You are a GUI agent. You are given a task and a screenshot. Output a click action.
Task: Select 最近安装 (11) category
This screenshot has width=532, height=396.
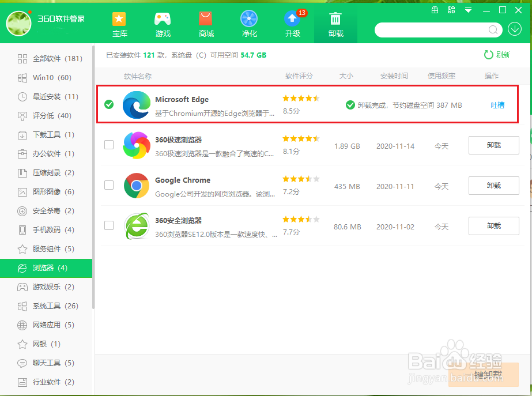point(46,97)
